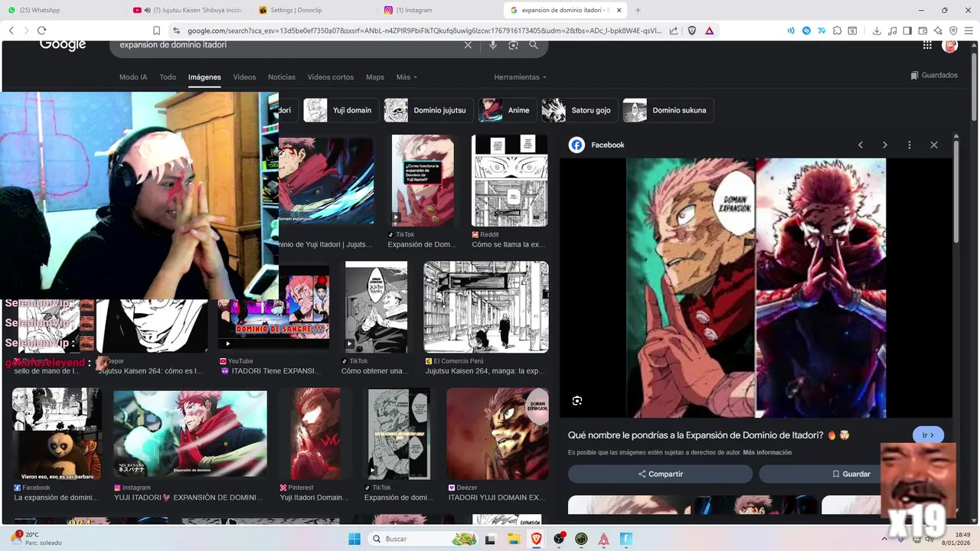Open the El Comercio Perú manga thumbnail

pos(486,307)
